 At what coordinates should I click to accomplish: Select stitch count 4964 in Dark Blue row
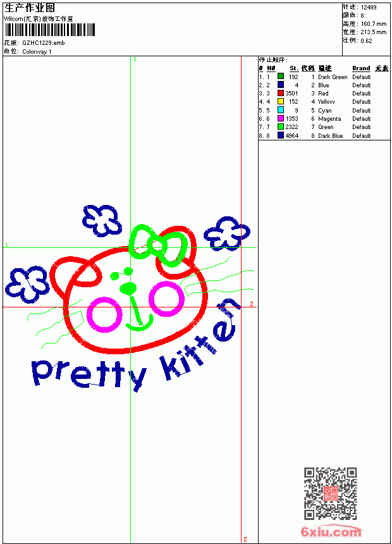[x=291, y=135]
